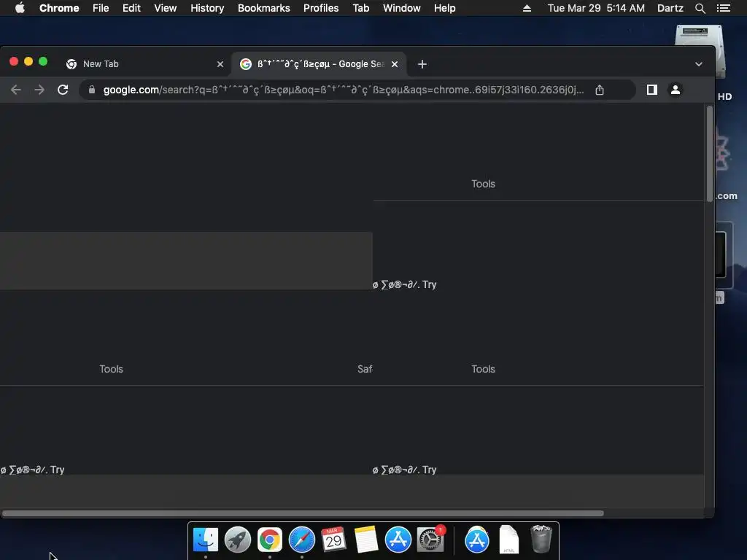Open a new tab with plus button
The height and width of the screenshot is (560, 747).
[422, 64]
